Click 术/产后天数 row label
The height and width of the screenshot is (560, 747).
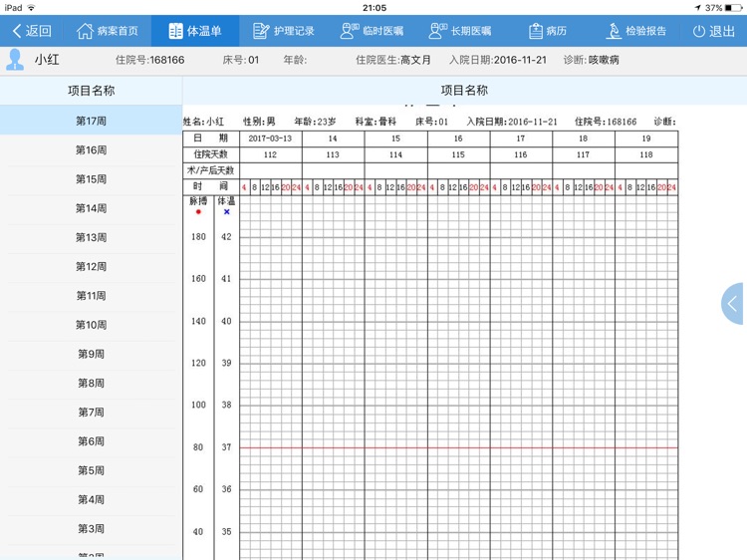point(210,170)
